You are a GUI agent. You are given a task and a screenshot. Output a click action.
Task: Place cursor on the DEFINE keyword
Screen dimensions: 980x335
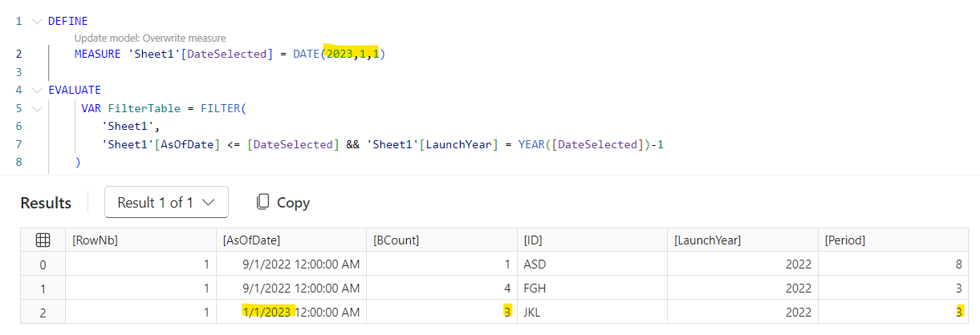67,21
